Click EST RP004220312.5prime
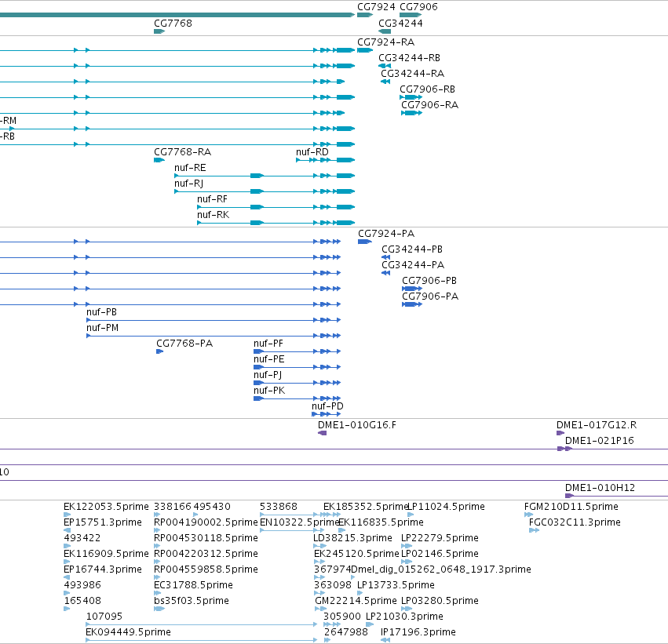Viewport: 668px width, 644px height. click(x=157, y=562)
